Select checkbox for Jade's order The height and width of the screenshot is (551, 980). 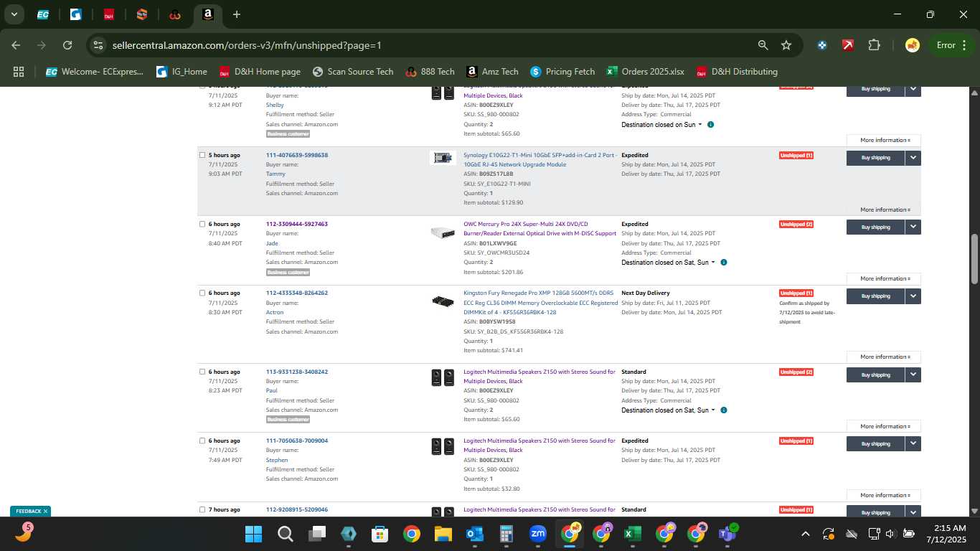pyautogui.click(x=202, y=224)
